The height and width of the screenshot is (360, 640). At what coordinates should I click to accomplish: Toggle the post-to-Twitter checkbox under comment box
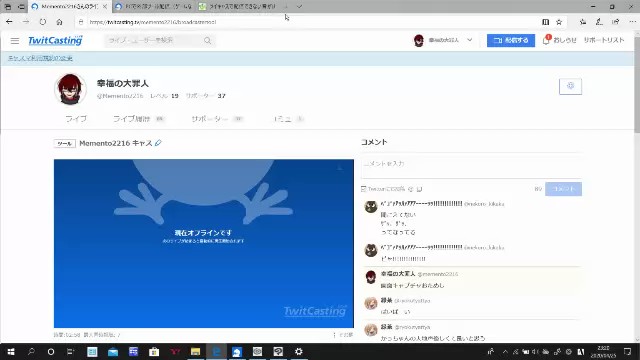point(363,189)
